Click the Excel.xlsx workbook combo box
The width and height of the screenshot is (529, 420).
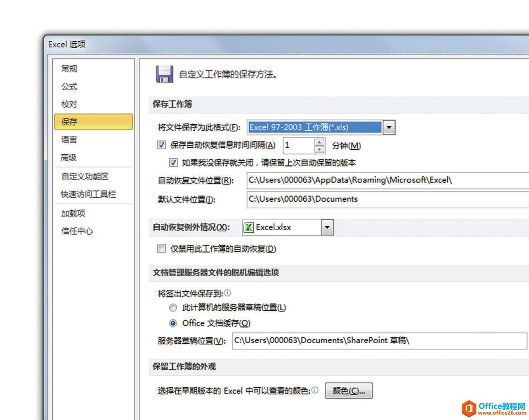click(x=288, y=227)
